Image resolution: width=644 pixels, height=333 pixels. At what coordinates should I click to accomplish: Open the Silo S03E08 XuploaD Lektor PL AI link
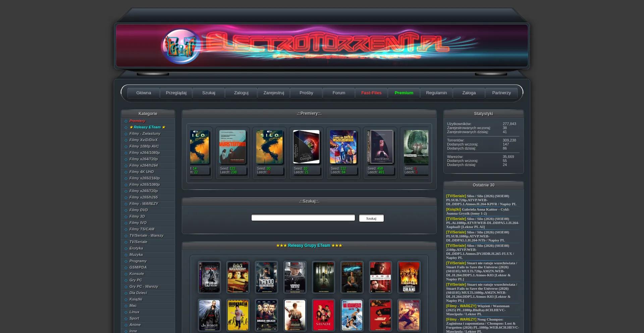(x=482, y=223)
